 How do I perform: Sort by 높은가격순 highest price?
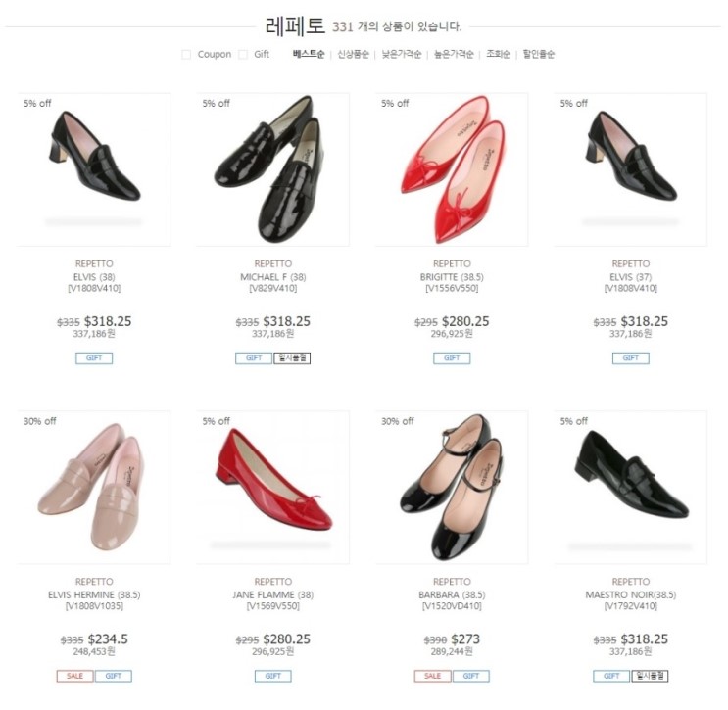pos(454,54)
